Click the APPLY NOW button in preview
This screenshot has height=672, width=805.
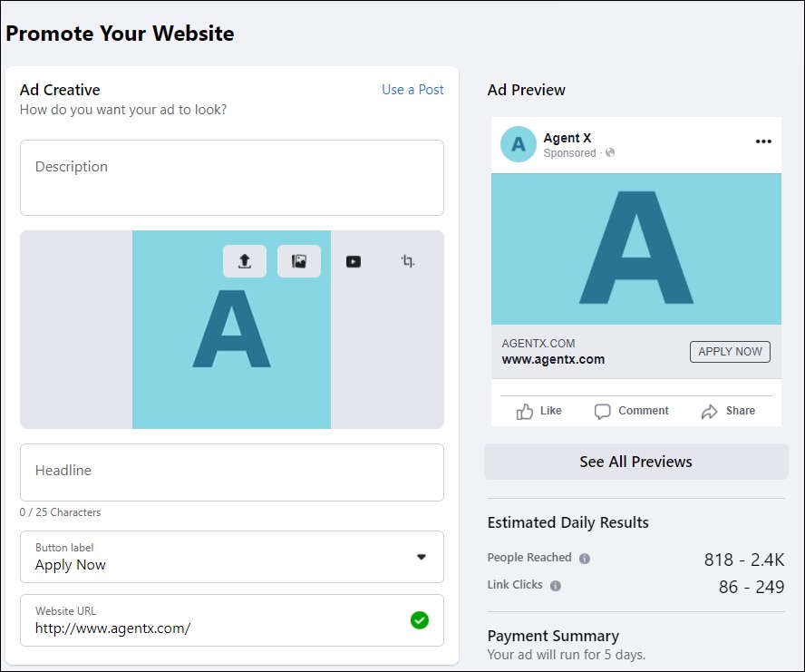pos(730,352)
